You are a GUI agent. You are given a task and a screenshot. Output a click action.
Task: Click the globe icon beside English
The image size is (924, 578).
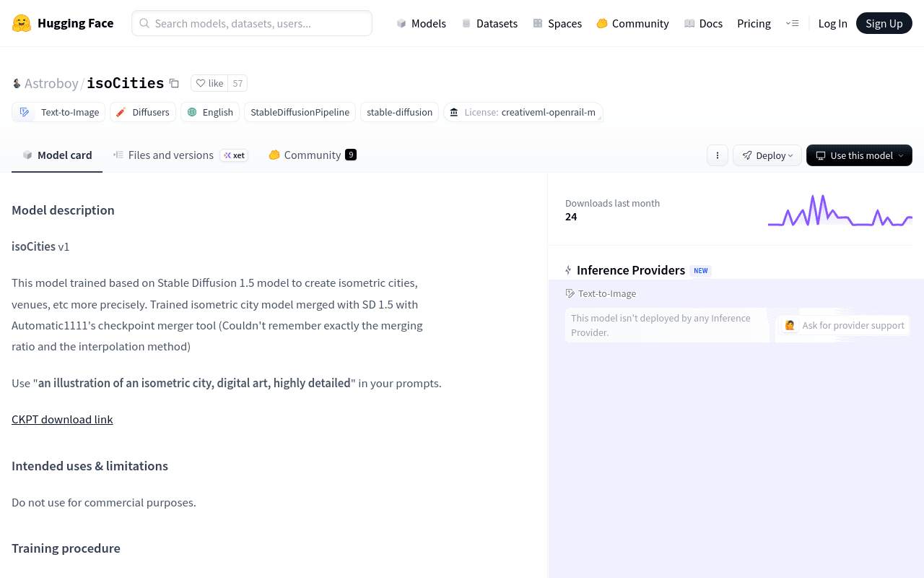click(x=192, y=112)
